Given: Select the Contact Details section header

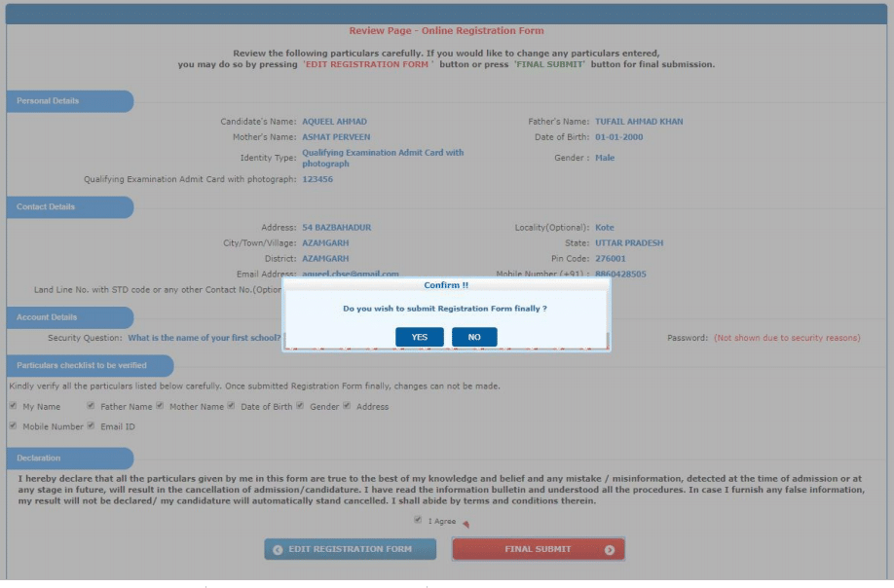Looking at the screenshot, I should [47, 207].
